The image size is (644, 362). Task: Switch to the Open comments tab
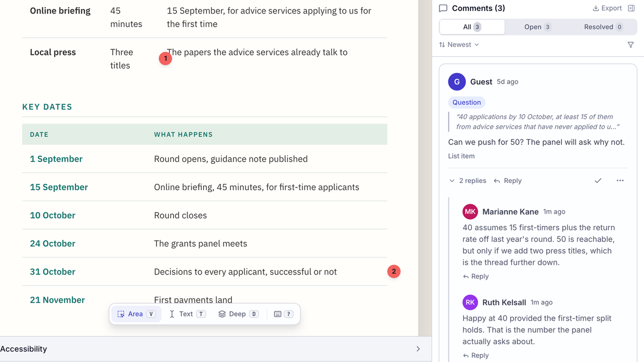pos(537,27)
